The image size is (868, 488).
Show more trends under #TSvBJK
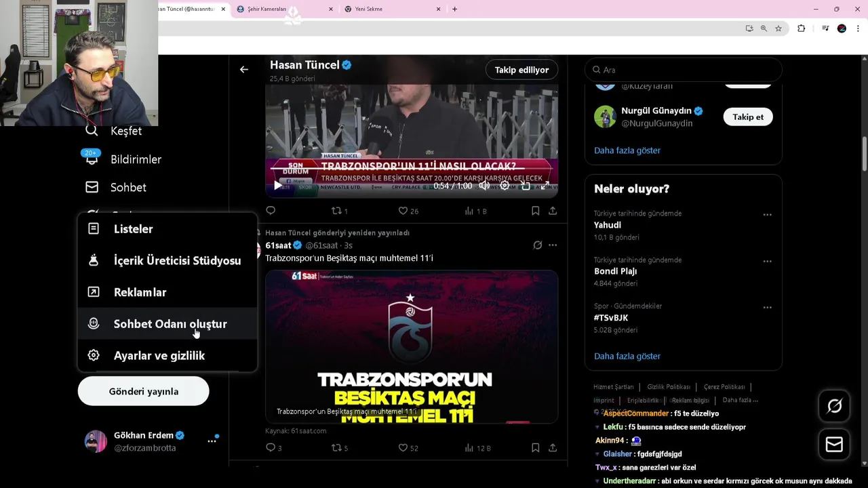coord(627,356)
